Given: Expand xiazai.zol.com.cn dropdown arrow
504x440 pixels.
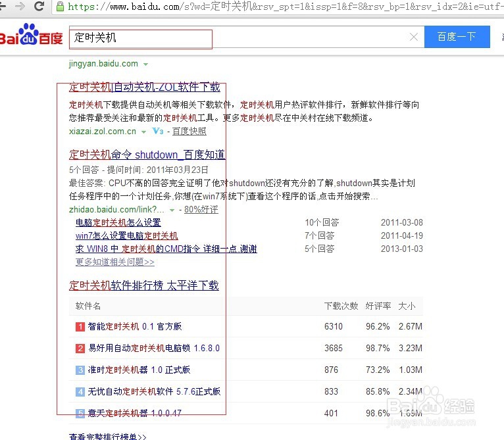Looking at the screenshot, I should pyautogui.click(x=143, y=132).
